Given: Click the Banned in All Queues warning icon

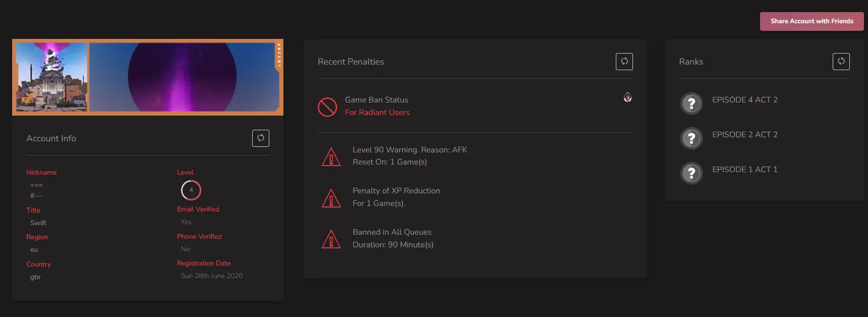Looking at the screenshot, I should 331,239.
